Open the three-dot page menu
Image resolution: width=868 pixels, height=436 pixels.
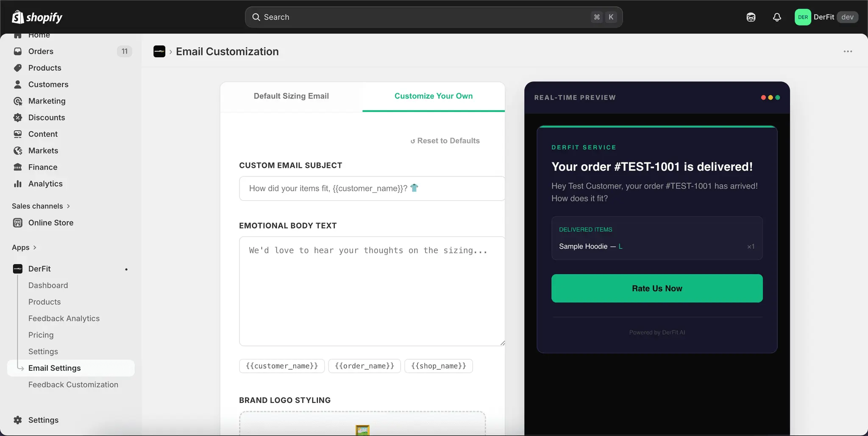coord(848,51)
